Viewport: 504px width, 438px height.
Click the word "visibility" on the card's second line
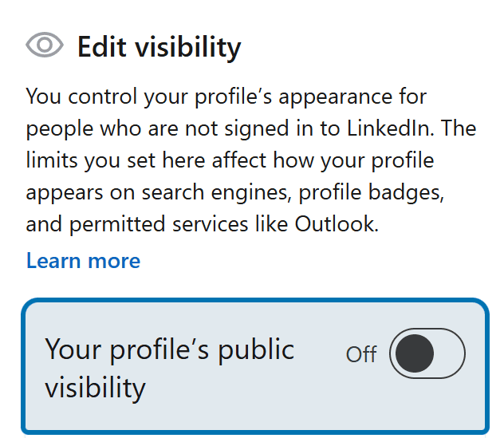[95, 388]
